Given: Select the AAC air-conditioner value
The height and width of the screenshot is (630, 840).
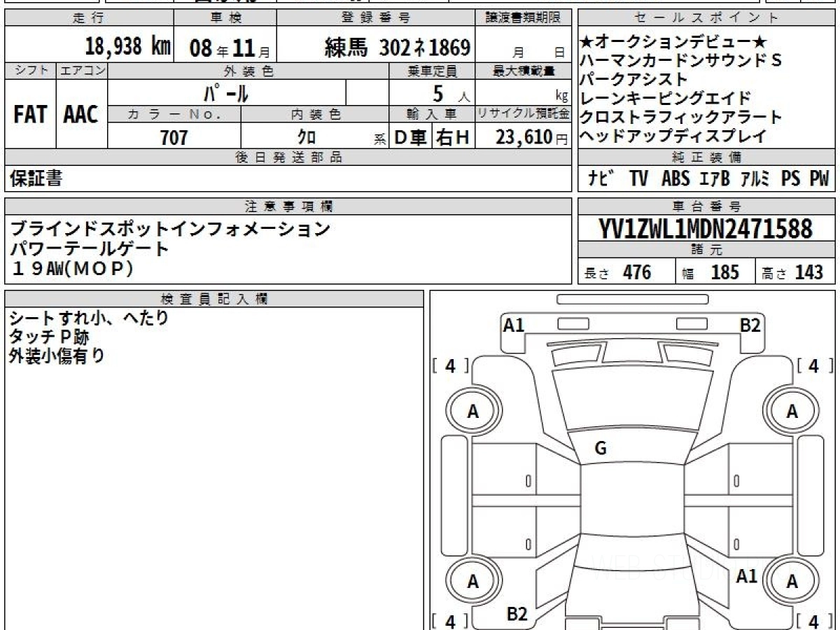Looking at the screenshot, I should (81, 115).
